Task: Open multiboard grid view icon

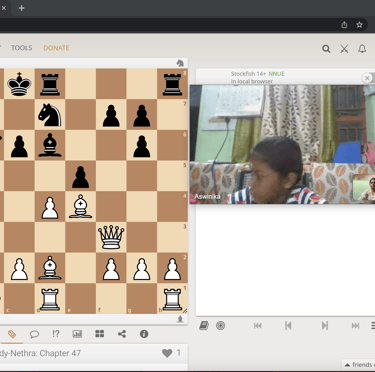Action: pyautogui.click(x=99, y=334)
